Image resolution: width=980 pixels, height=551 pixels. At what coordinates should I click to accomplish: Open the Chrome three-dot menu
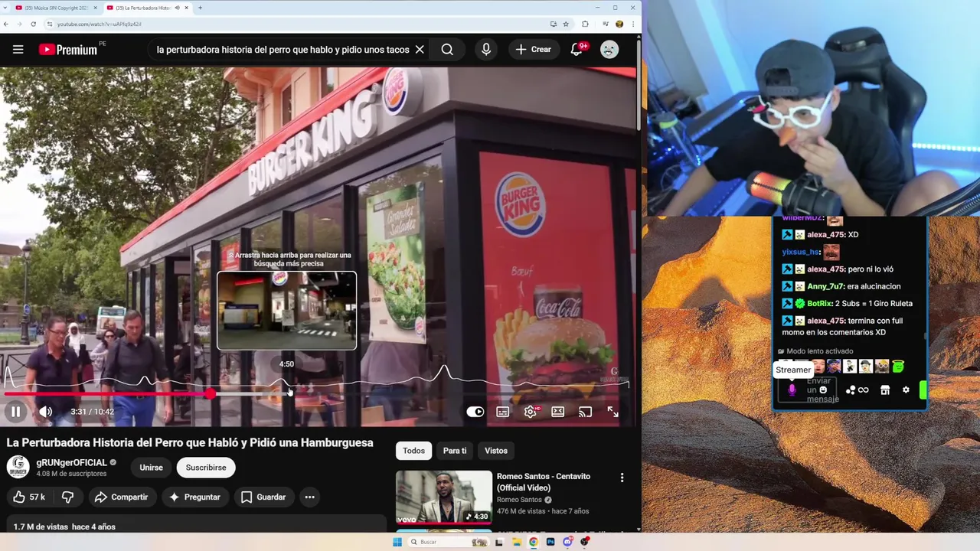coord(633,24)
